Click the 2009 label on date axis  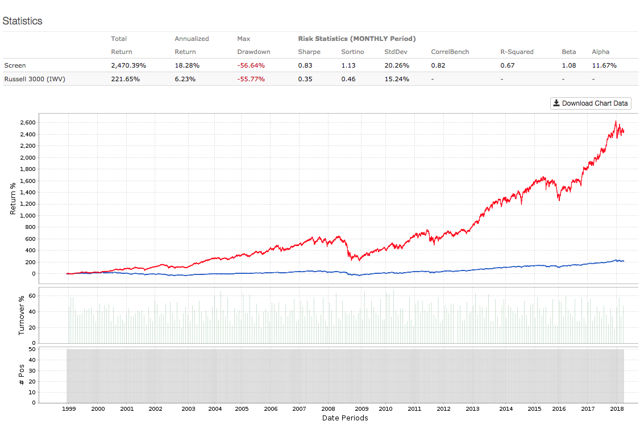[361, 409]
